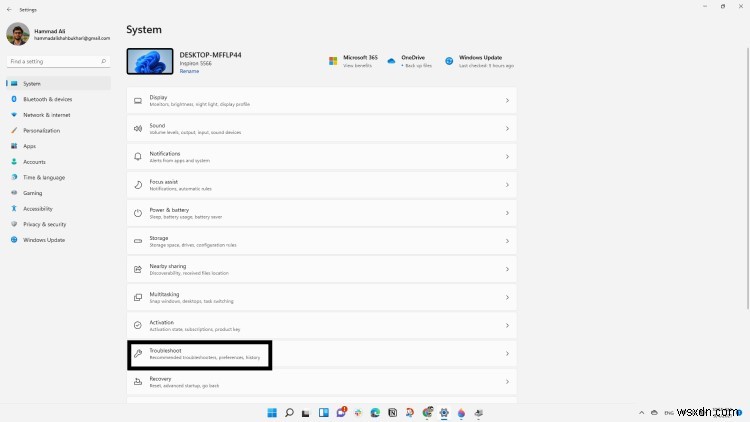The image size is (750, 422).
Task: Expand the Multitasking row chevron
Action: pos(507,297)
